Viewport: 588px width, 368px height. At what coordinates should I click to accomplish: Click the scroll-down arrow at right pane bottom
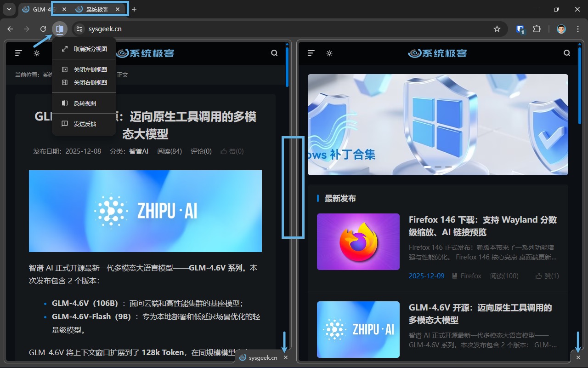click(x=578, y=342)
